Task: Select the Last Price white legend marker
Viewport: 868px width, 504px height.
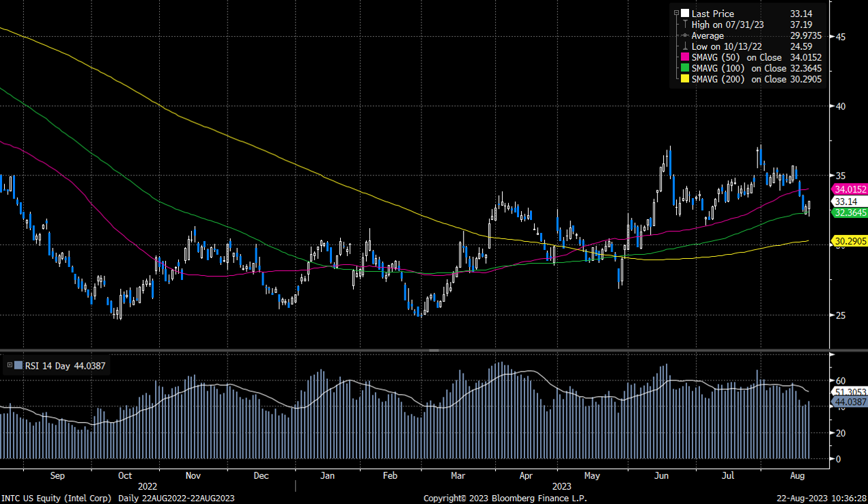Action: 685,14
